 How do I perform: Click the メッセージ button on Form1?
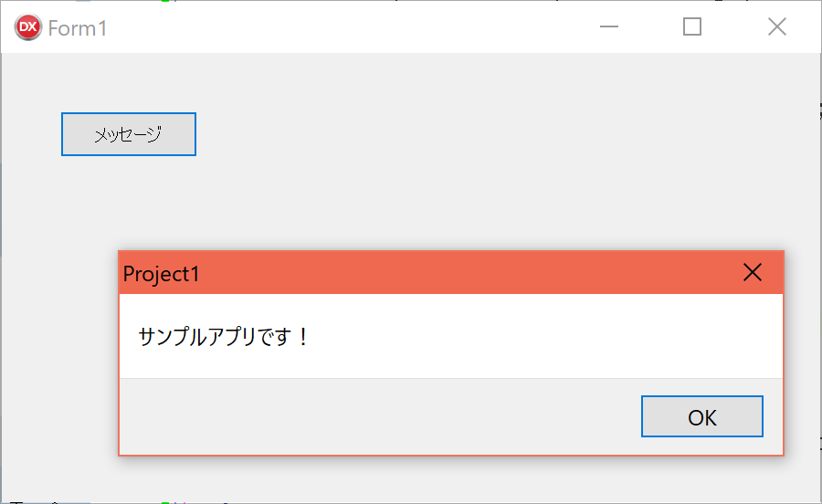click(129, 134)
